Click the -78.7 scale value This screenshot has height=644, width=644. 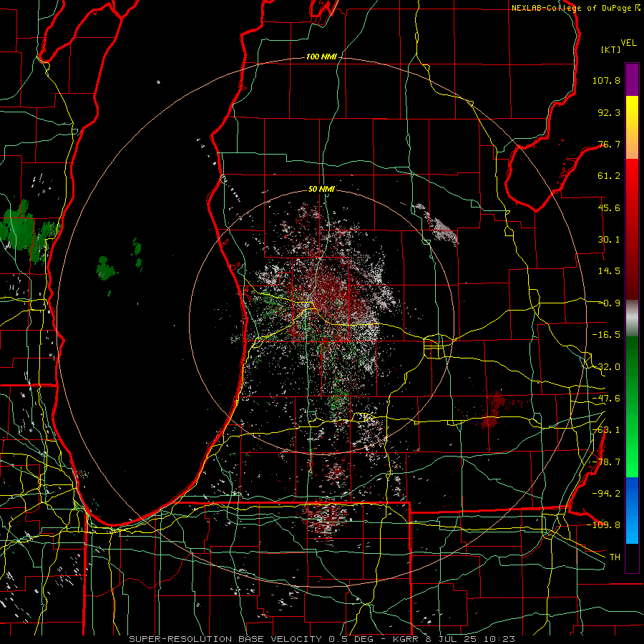click(x=606, y=462)
